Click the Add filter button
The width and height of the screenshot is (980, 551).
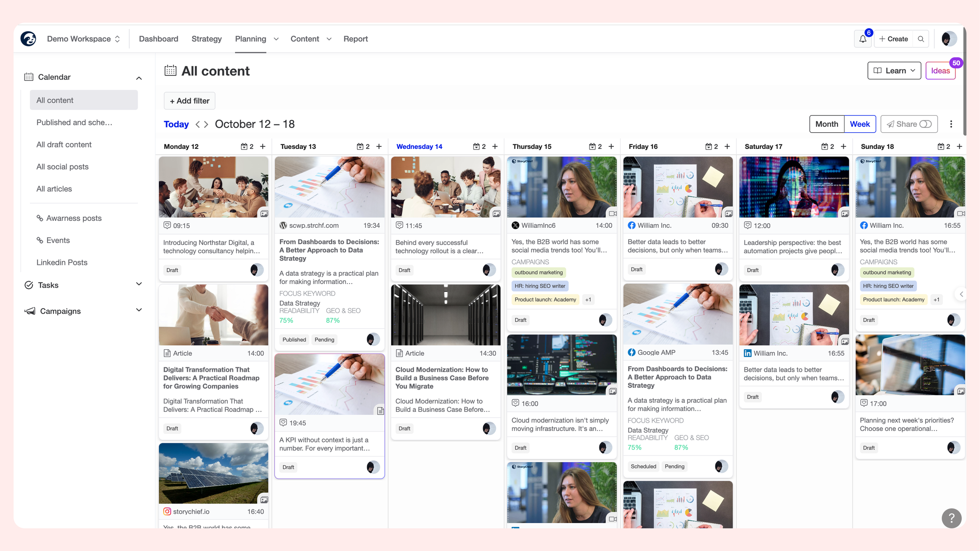pos(190,101)
